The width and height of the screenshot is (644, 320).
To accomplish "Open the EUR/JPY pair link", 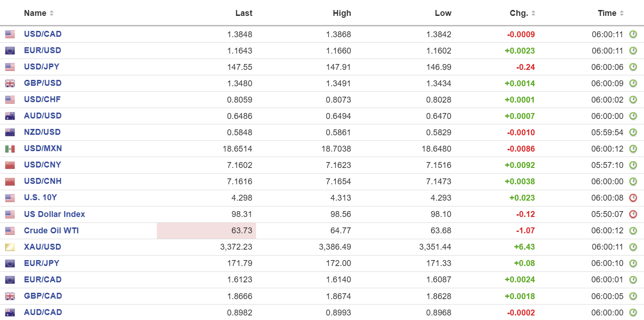I will [x=42, y=263].
